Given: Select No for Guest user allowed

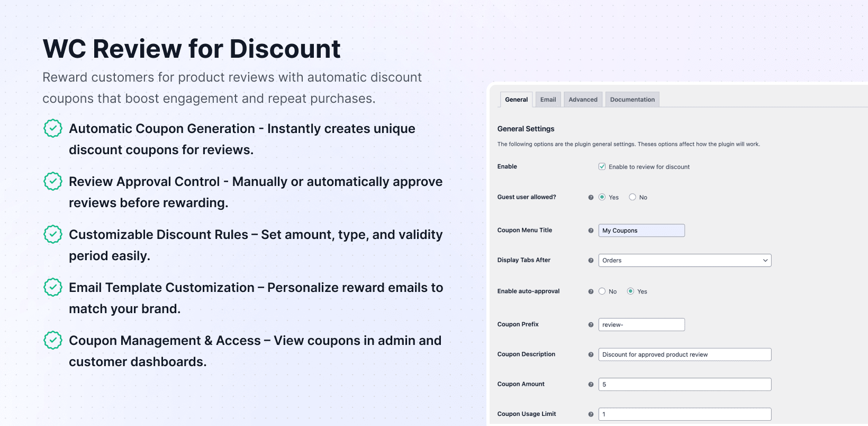Looking at the screenshot, I should click(x=632, y=197).
